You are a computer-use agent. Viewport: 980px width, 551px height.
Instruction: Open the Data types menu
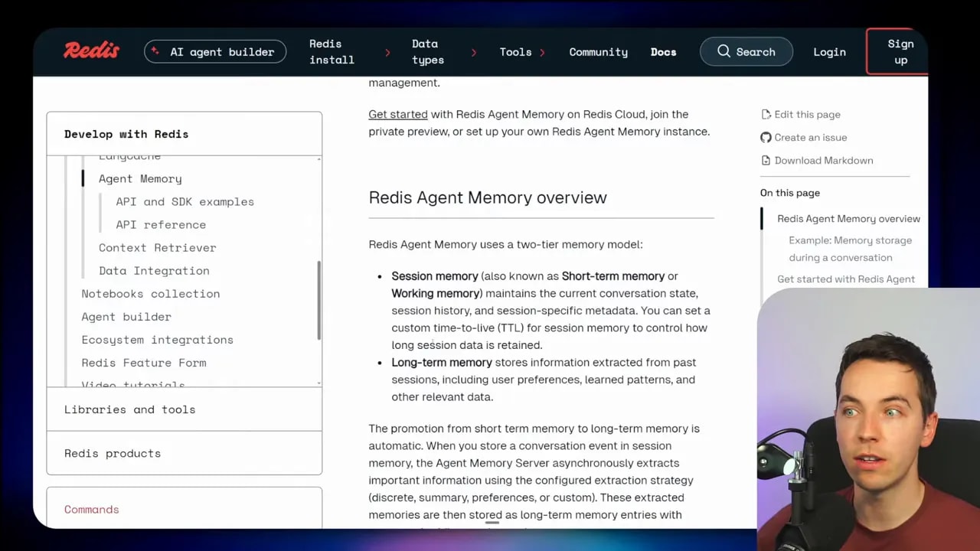427,51
